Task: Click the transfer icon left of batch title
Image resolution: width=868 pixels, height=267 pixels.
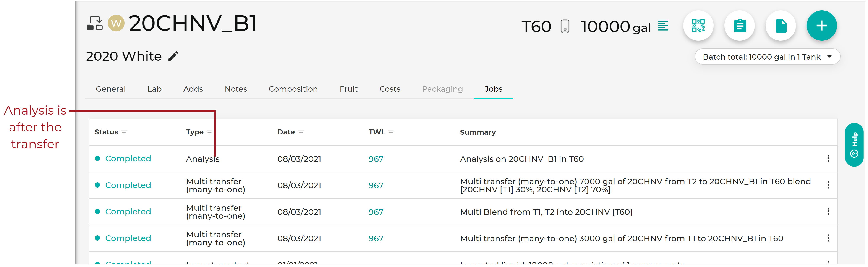Action: [x=95, y=23]
